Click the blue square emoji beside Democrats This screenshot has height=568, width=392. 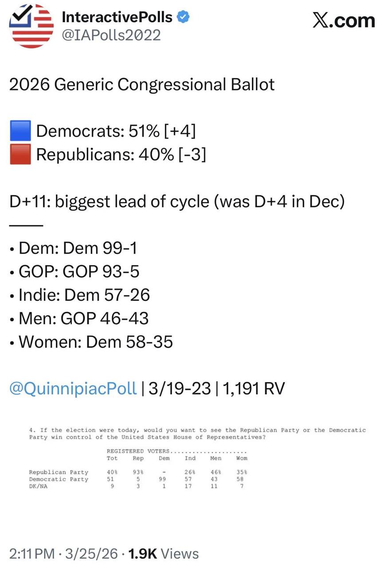point(20,131)
